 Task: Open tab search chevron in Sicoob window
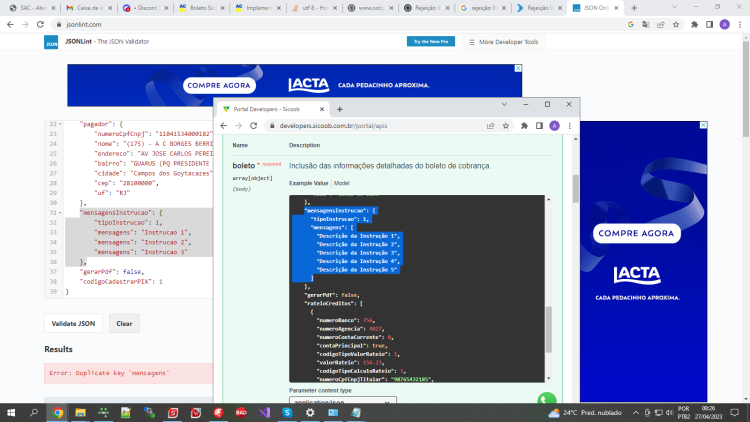504,104
